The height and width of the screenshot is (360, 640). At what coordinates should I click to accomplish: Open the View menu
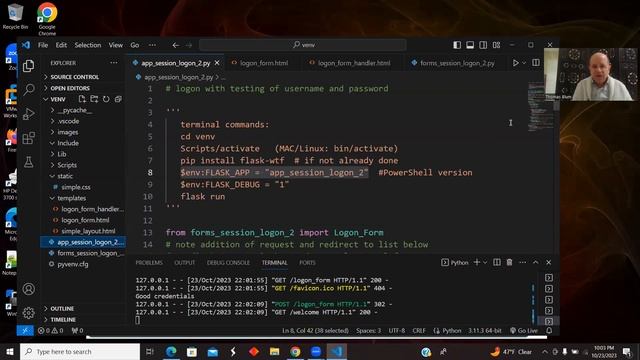pos(116,45)
